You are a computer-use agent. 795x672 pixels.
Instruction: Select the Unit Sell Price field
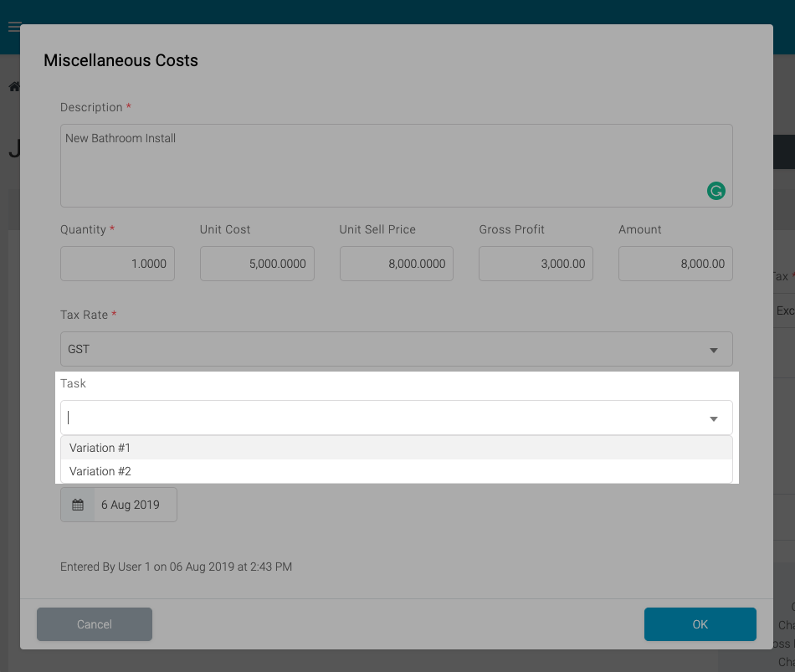pyautogui.click(x=396, y=264)
